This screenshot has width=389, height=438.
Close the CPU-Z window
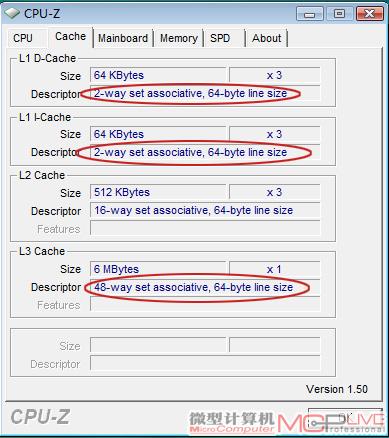tap(369, 14)
